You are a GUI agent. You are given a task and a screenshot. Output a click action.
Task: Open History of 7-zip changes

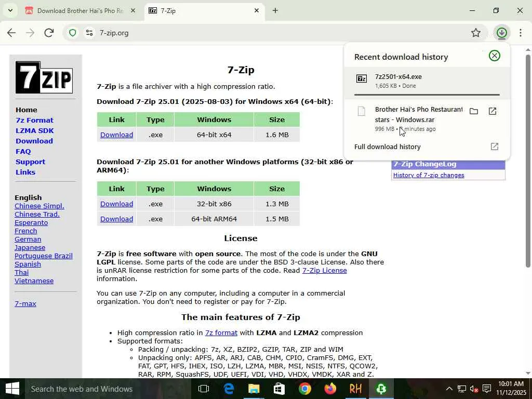tap(429, 175)
